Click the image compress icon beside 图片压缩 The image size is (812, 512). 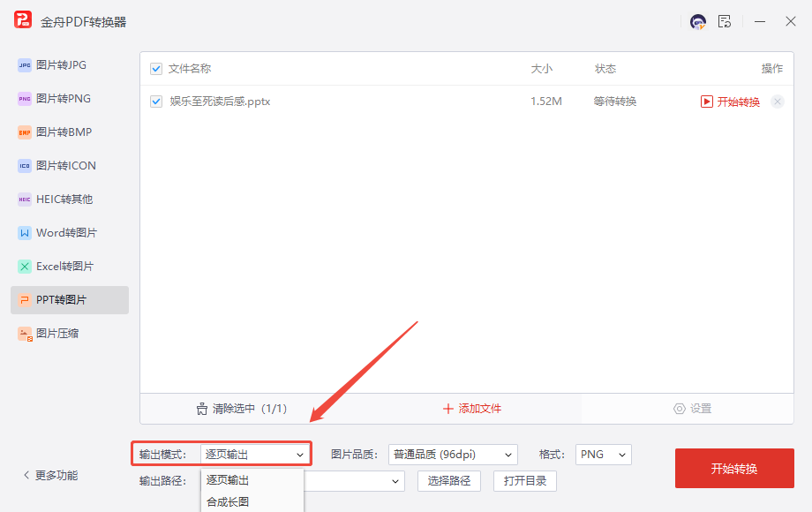tap(25, 334)
